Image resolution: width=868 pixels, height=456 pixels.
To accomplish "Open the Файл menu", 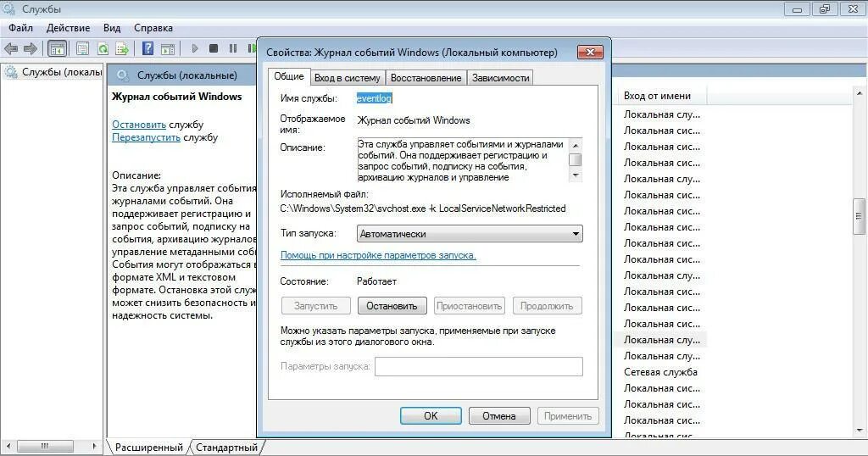I will (x=20, y=28).
